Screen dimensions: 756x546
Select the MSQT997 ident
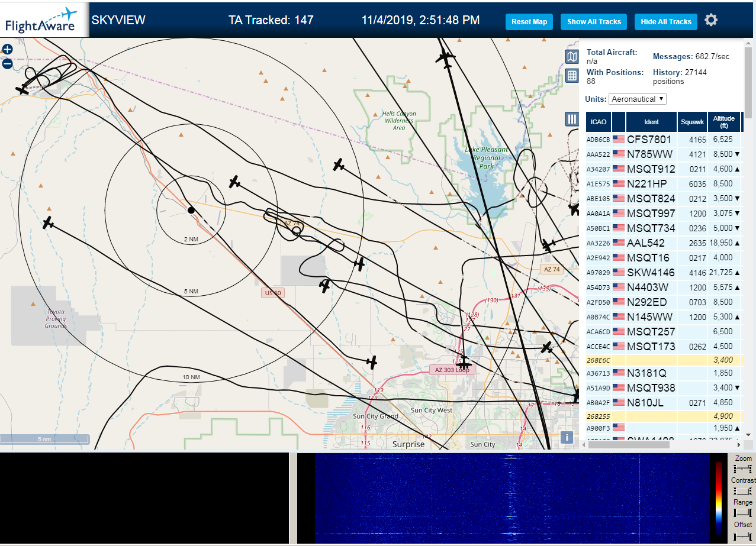coord(651,214)
